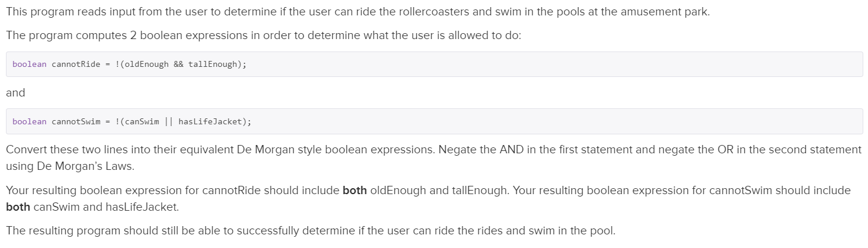Image resolution: width=868 pixels, height=248 pixels.
Task: Click the 'cannotSwim' variable name in the code
Action: 76,121
